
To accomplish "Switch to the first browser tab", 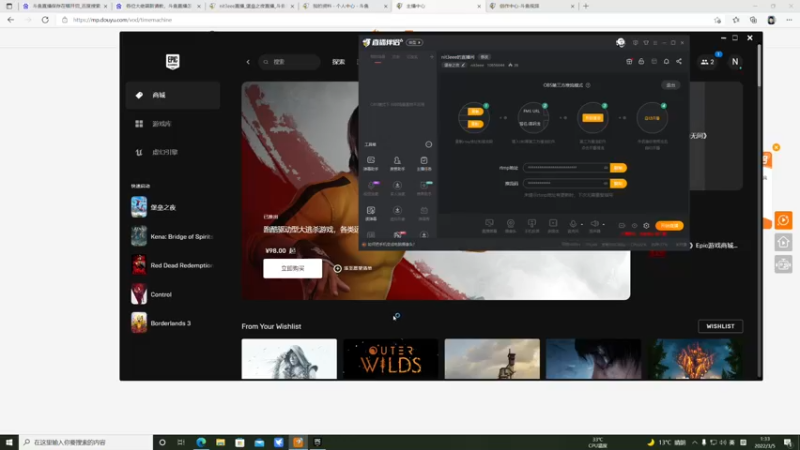I will (65, 6).
